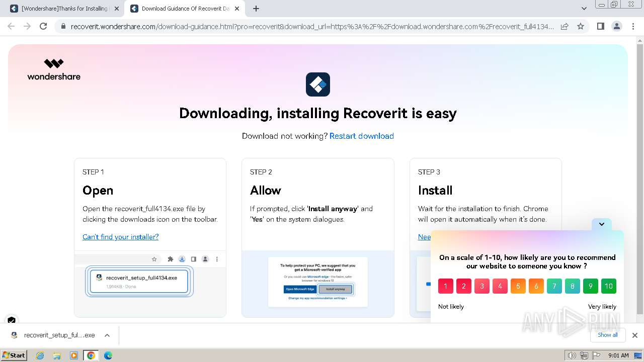Open the tab search dropdown arrow

point(584,9)
